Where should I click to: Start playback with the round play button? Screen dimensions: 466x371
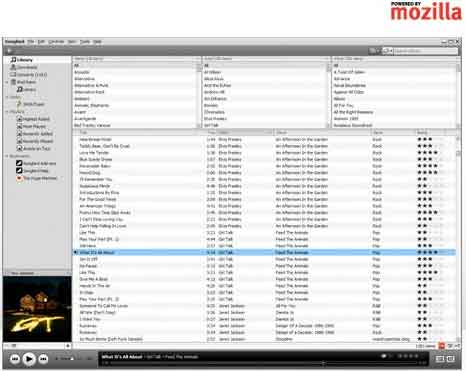29,359
